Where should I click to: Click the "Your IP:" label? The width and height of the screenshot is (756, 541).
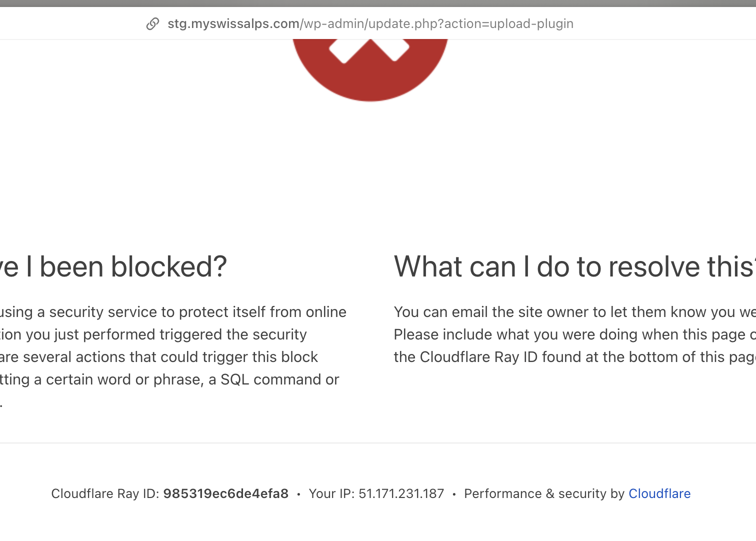(x=331, y=493)
